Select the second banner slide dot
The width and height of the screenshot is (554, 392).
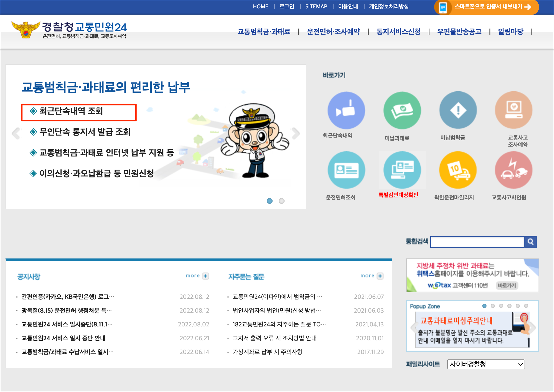(x=282, y=201)
